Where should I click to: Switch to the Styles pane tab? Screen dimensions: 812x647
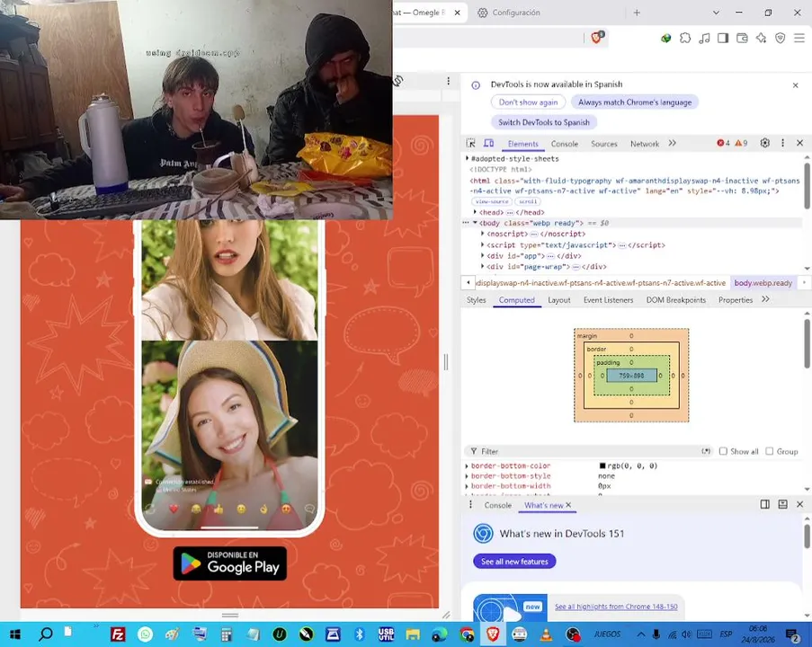(x=476, y=300)
